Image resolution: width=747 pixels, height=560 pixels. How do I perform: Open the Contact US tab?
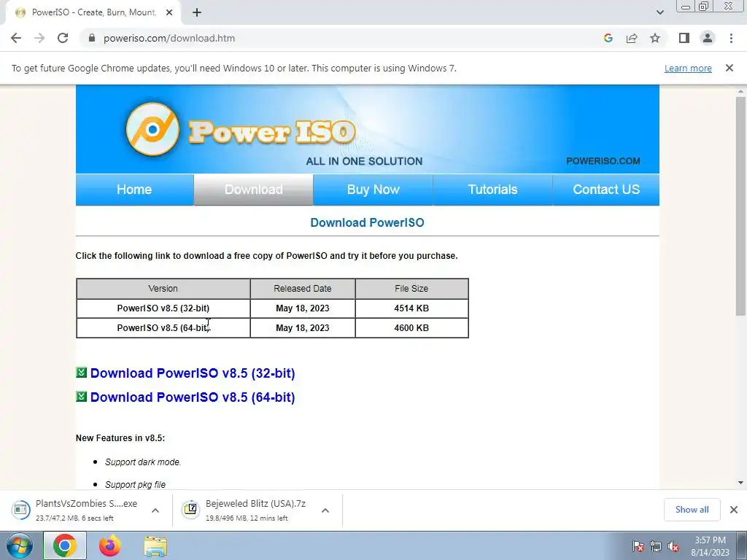[x=606, y=190]
